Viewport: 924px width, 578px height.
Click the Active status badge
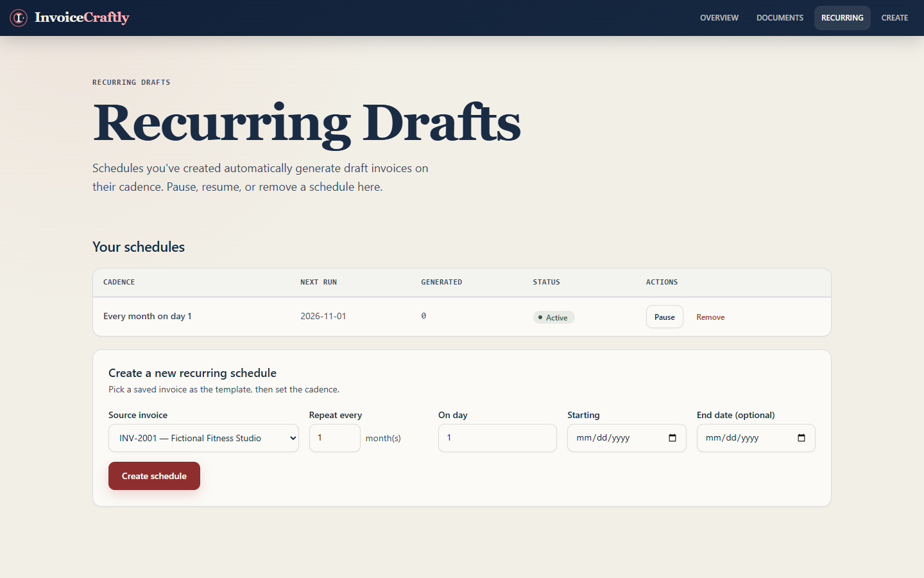(x=554, y=317)
